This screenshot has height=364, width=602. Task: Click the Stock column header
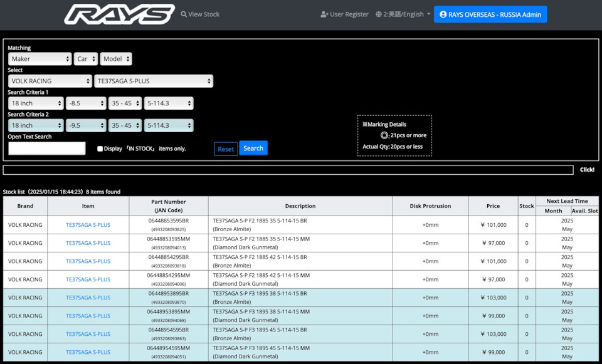(x=527, y=206)
